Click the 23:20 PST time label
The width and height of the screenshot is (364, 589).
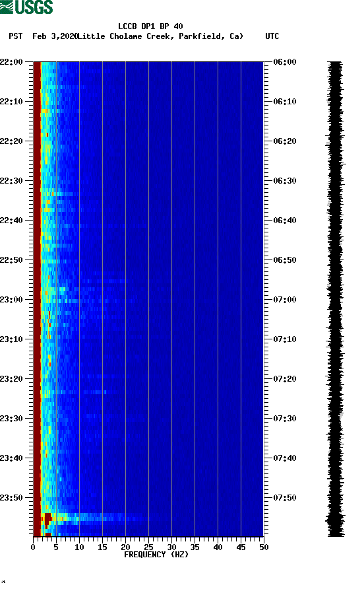[11, 379]
